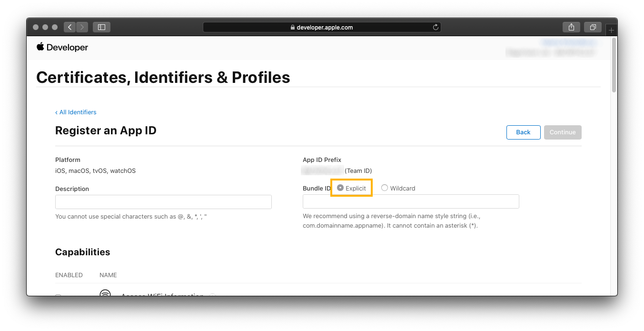
Task: Click the ENABLED column header
Action: click(69, 275)
